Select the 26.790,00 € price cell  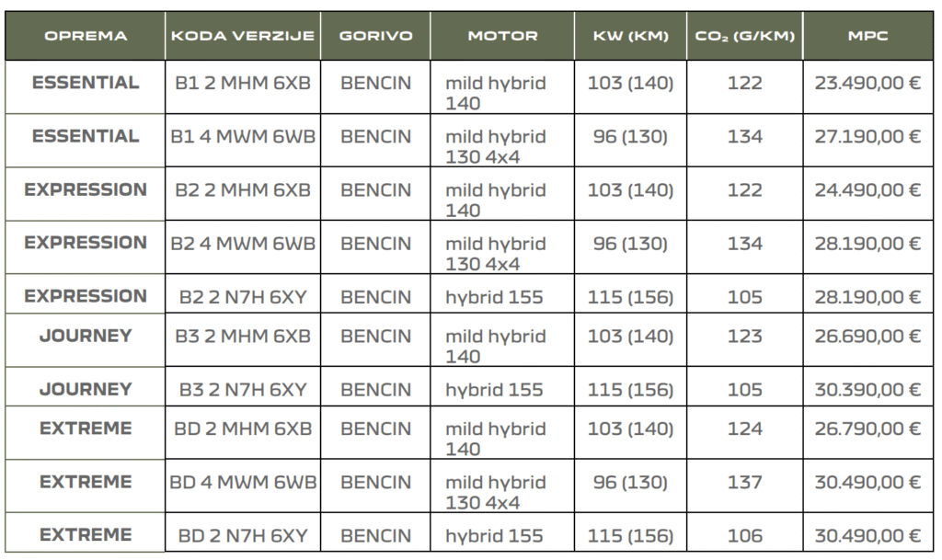(x=867, y=429)
